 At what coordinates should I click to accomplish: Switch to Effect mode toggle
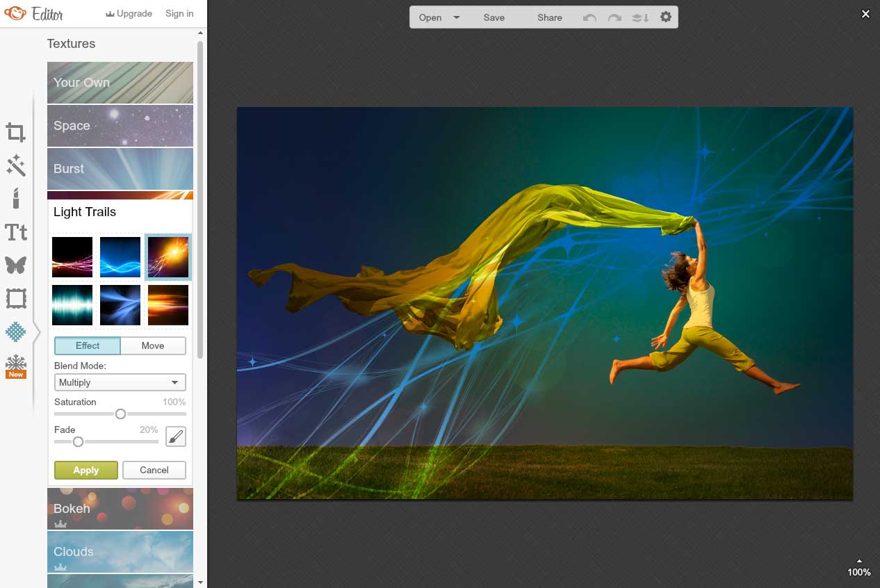coord(88,345)
